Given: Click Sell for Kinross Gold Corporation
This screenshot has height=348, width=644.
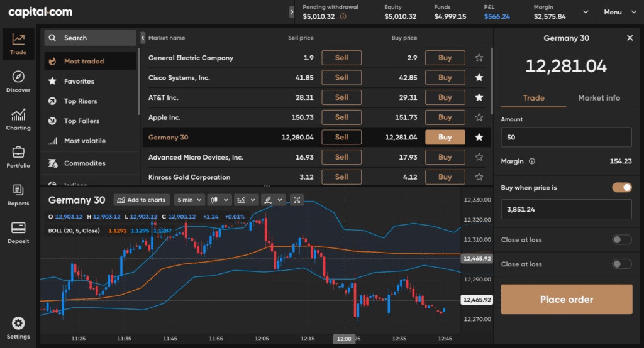Looking at the screenshot, I should (341, 177).
